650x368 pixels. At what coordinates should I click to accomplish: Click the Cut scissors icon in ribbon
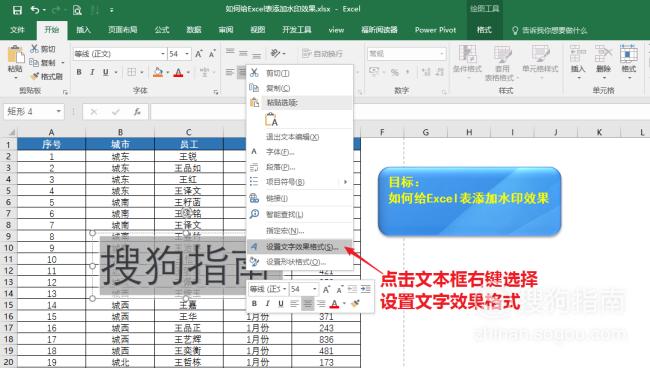tap(34, 49)
